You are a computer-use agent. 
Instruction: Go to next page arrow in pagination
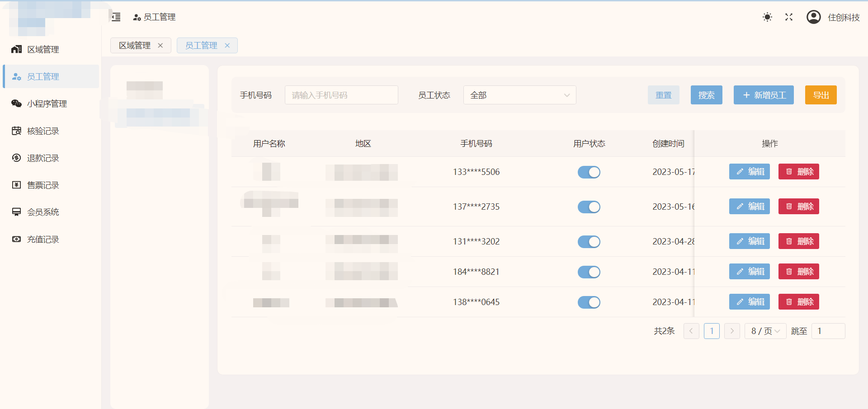tap(732, 331)
